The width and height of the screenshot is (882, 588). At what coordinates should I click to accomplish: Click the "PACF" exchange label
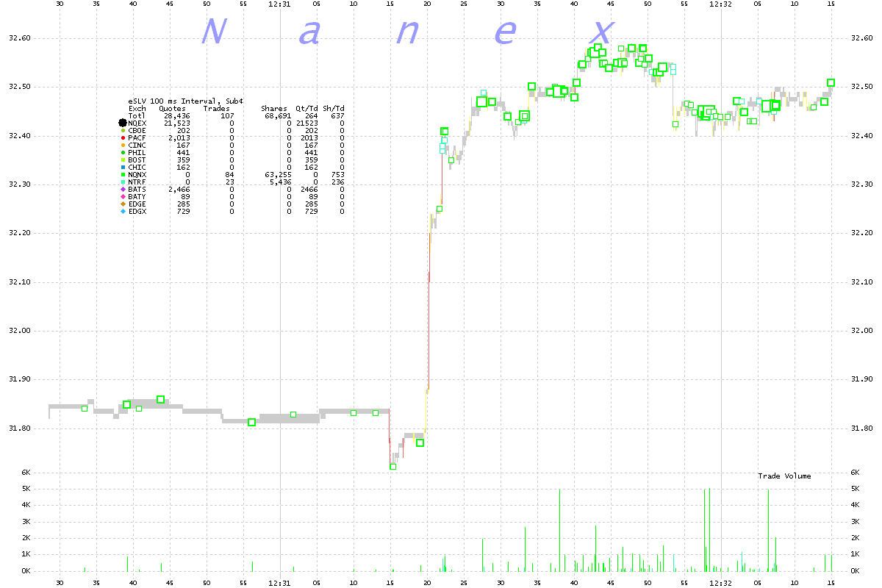tap(137, 138)
